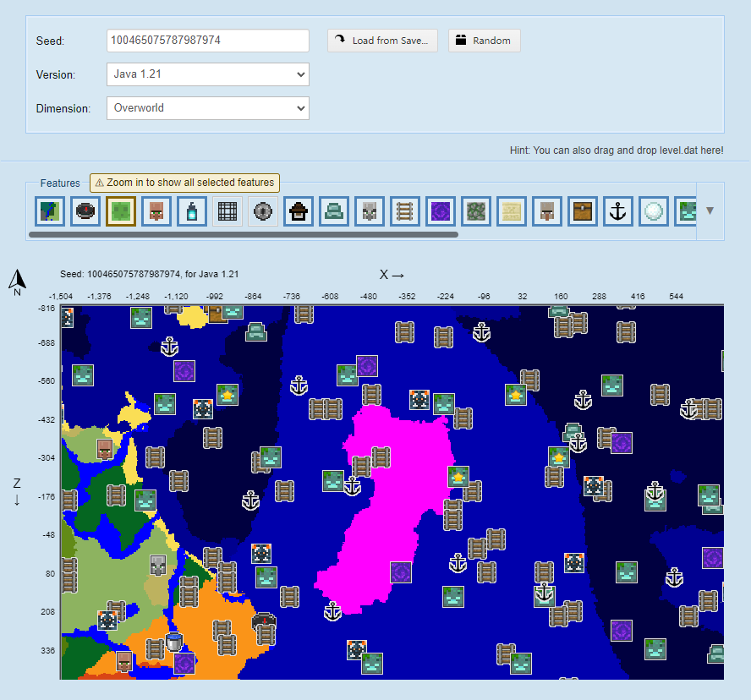Viewport: 751px width, 700px height.
Task: Click the pillager outpost marker on the map
Action: coord(158,566)
